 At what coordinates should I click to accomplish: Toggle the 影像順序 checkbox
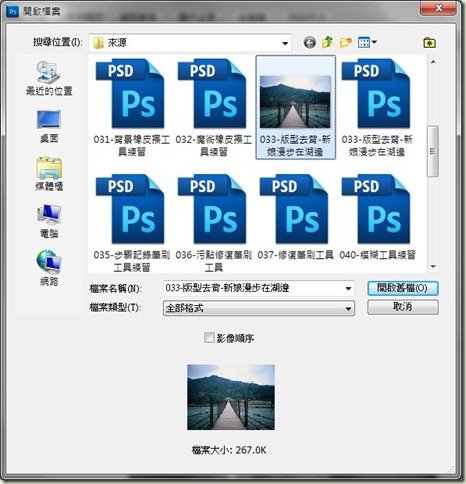[x=209, y=338]
